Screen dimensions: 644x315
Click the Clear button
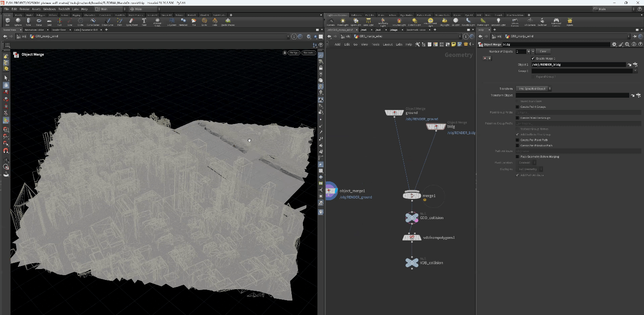point(543,51)
